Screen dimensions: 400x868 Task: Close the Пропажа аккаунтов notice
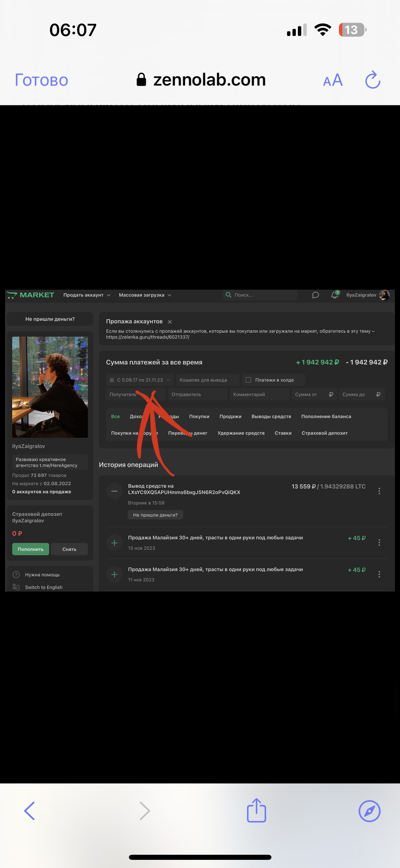click(170, 322)
